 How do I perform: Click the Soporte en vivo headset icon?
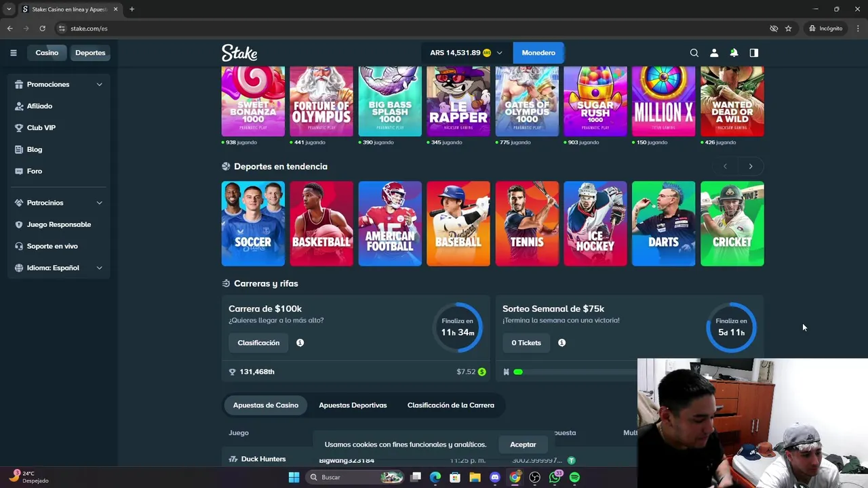coord(19,246)
